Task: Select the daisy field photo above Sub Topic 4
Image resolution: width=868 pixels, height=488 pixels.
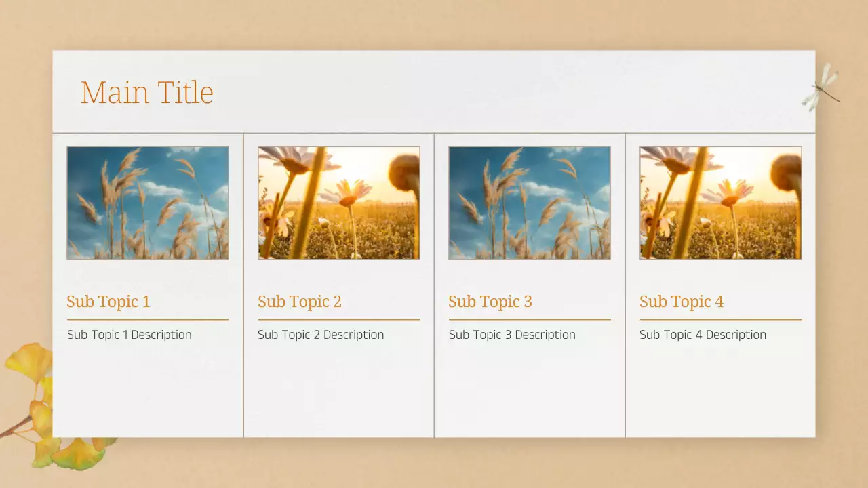Action: 720,202
